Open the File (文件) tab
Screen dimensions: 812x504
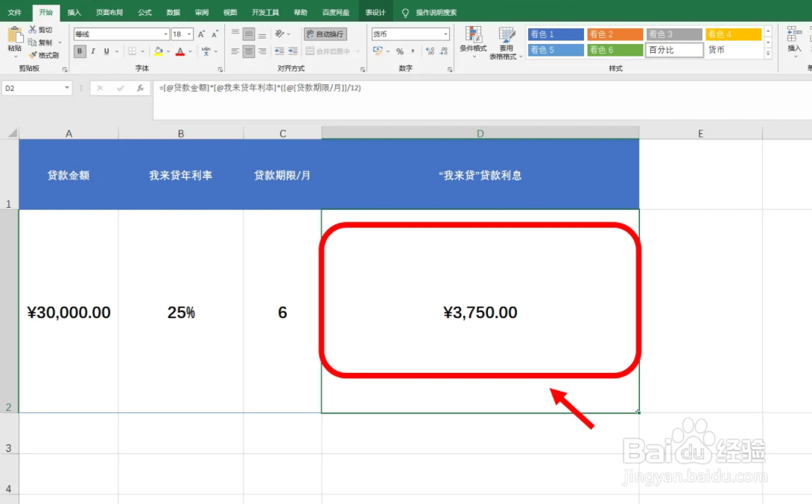click(x=15, y=13)
